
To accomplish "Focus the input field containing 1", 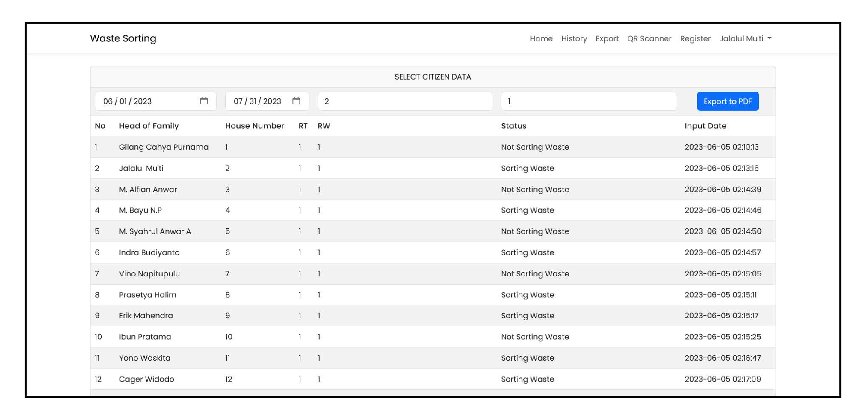I will pos(588,101).
